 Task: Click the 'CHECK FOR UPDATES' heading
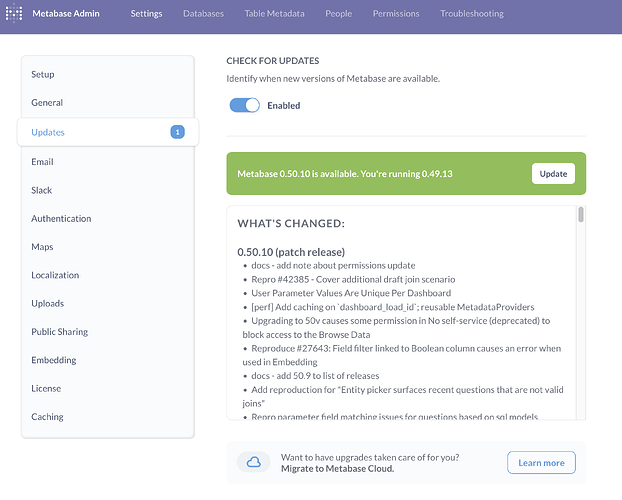tap(273, 61)
